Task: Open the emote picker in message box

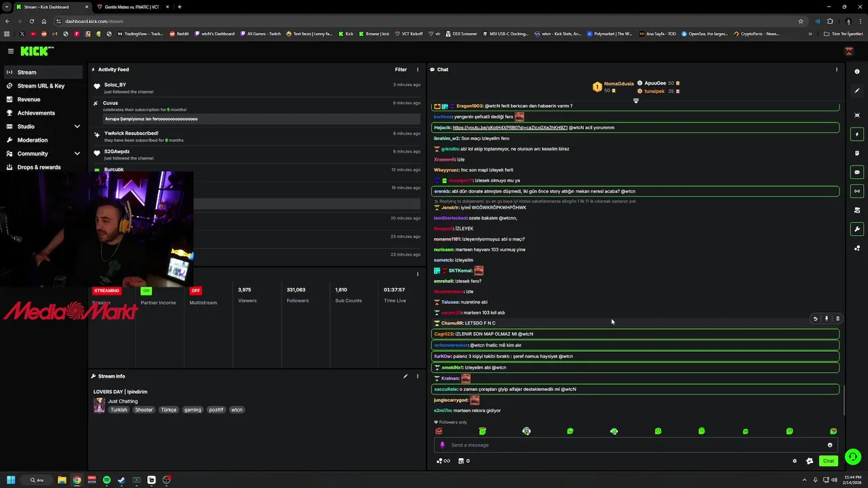Action: pos(830,445)
